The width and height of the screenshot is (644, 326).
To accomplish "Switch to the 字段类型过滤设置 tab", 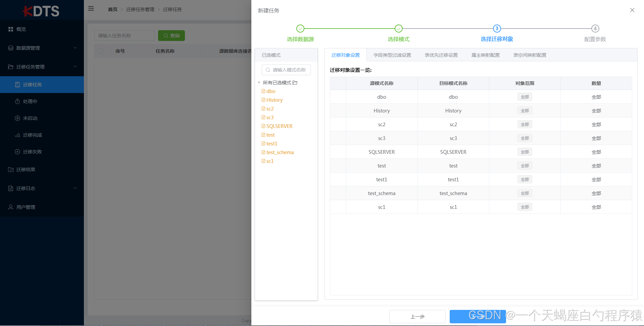I will [391, 55].
